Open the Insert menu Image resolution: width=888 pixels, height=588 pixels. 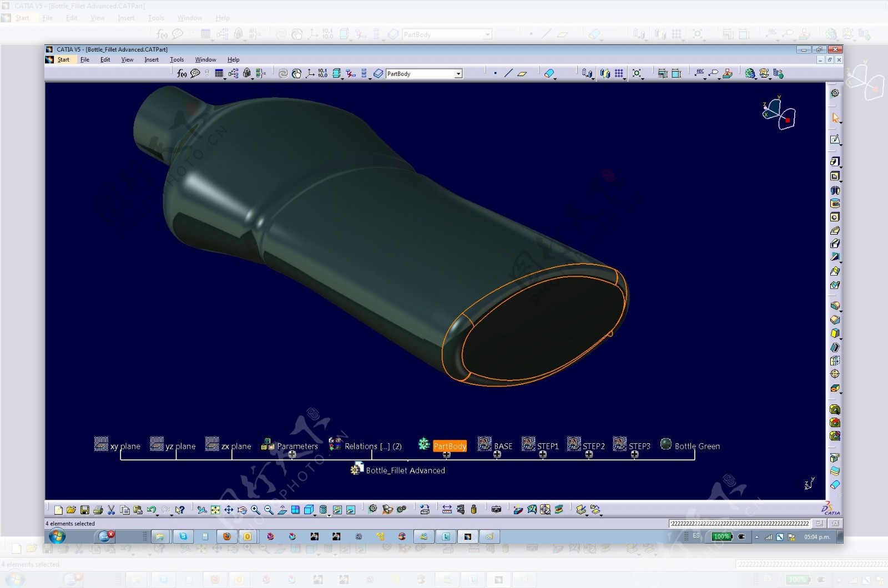pos(152,59)
